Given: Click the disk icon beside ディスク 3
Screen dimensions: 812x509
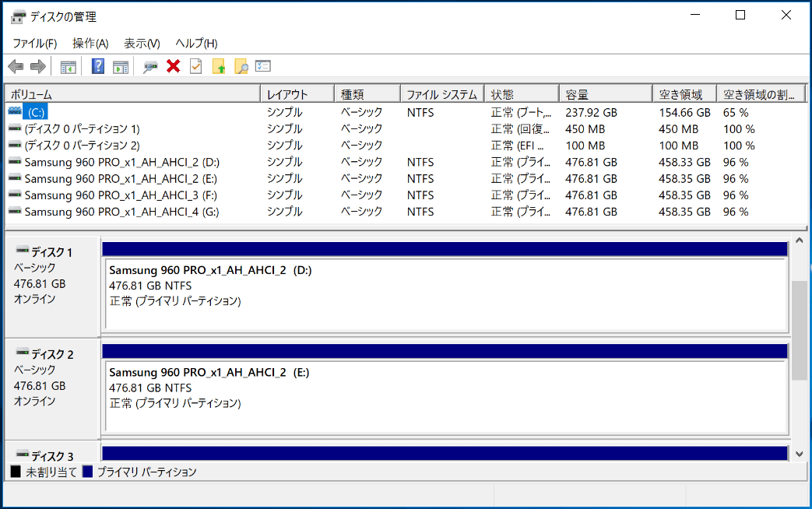Looking at the screenshot, I should 22,455.
